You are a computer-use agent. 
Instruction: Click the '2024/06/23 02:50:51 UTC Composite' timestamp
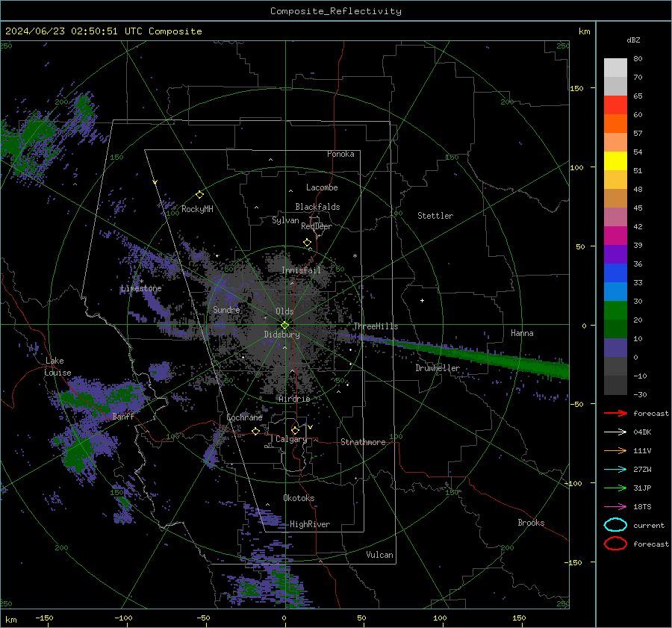[103, 31]
